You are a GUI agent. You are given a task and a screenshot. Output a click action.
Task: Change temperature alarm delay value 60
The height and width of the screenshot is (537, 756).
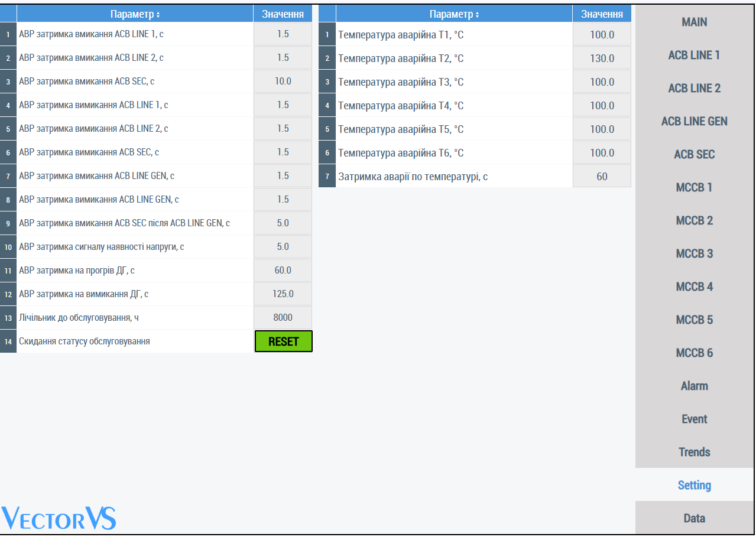click(x=602, y=177)
